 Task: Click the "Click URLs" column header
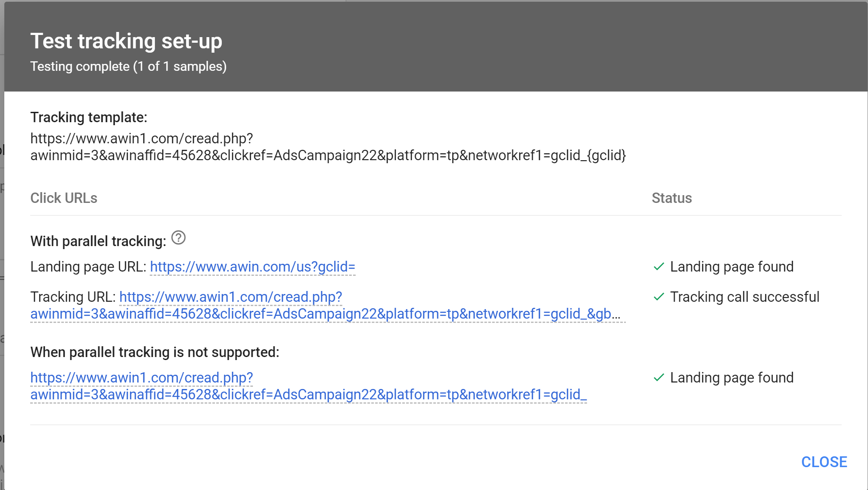(x=63, y=198)
